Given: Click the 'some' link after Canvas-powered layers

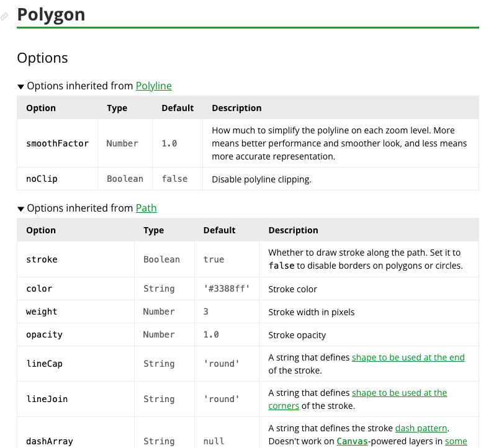Looking at the screenshot, I should click(456, 441).
